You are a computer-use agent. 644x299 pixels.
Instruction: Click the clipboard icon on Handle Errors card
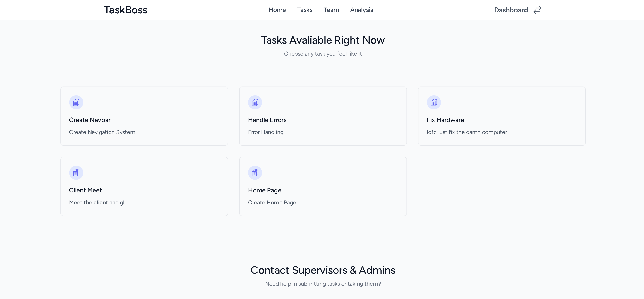click(255, 102)
